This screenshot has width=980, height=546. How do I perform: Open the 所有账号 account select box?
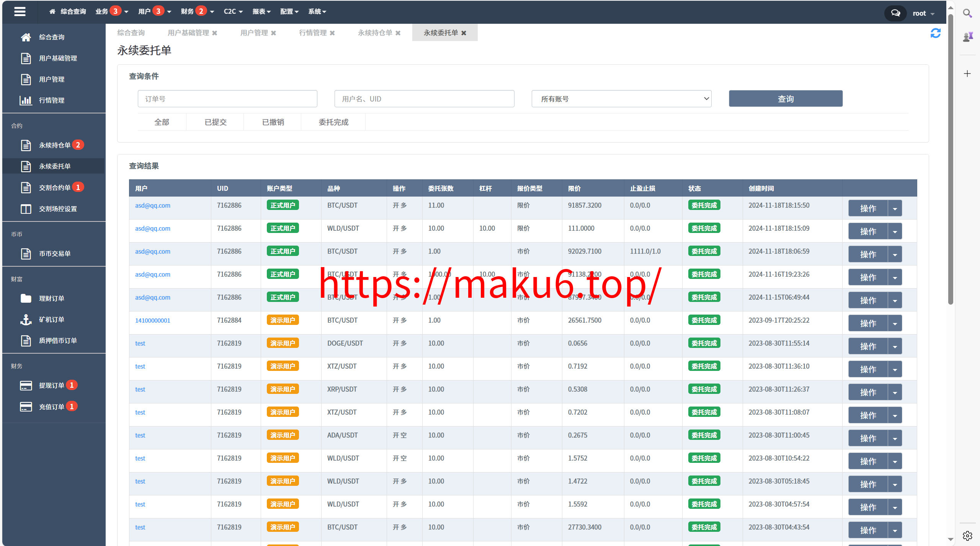621,99
